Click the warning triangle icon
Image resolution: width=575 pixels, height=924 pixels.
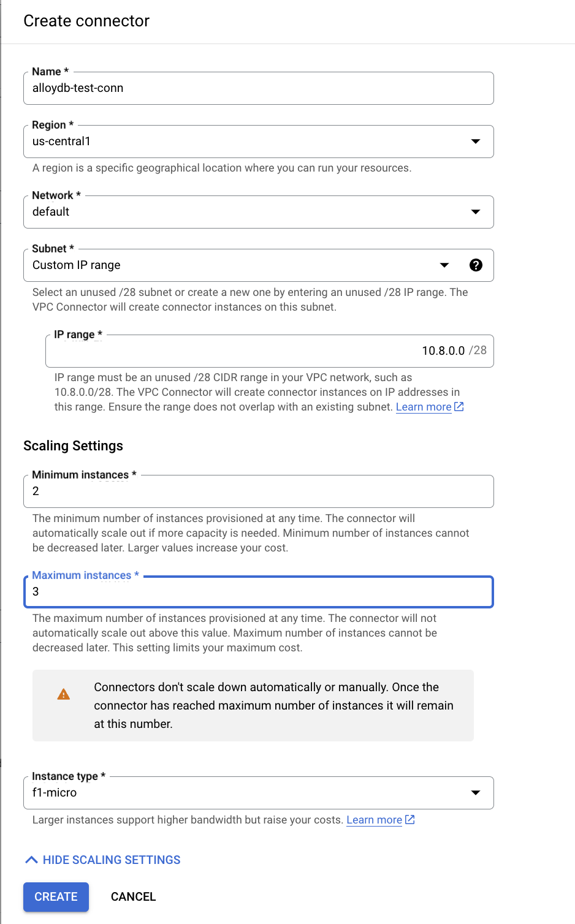pos(64,694)
